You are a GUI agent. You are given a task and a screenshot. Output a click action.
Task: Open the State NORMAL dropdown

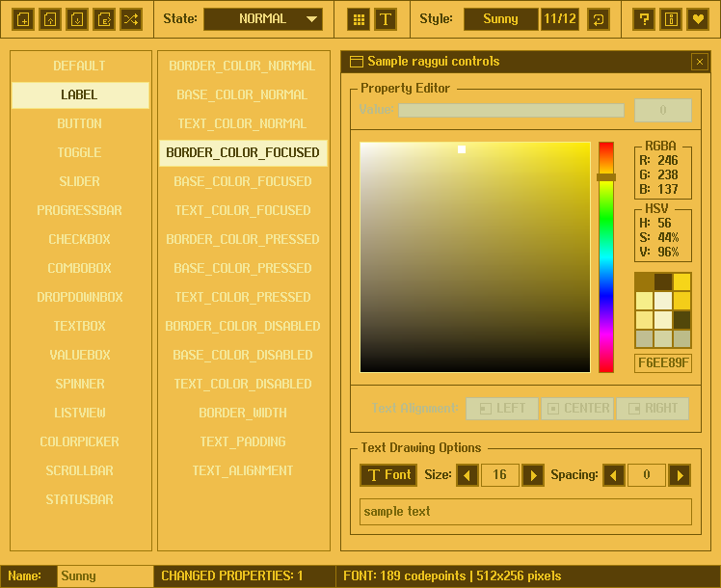[263, 19]
